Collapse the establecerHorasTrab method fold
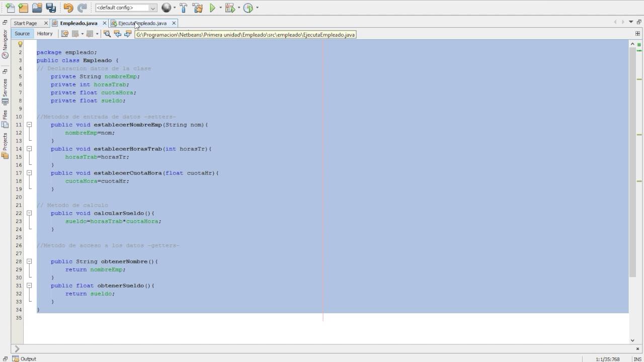The height and width of the screenshot is (362, 644). pyautogui.click(x=29, y=149)
